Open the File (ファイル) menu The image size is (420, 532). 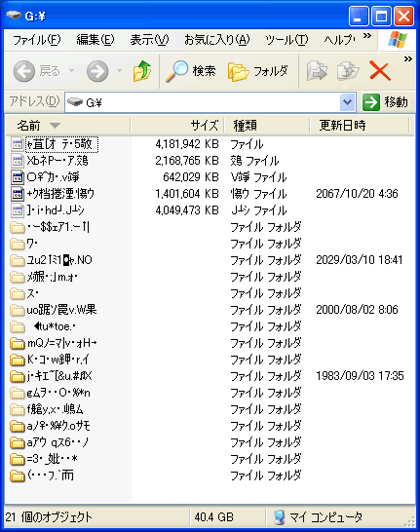[x=36, y=40]
